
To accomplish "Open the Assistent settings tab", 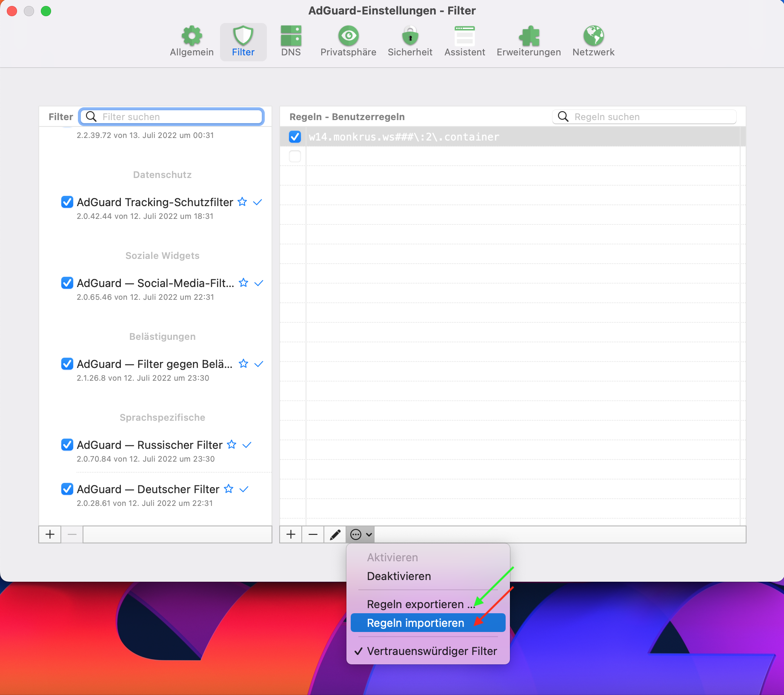I will [x=465, y=42].
